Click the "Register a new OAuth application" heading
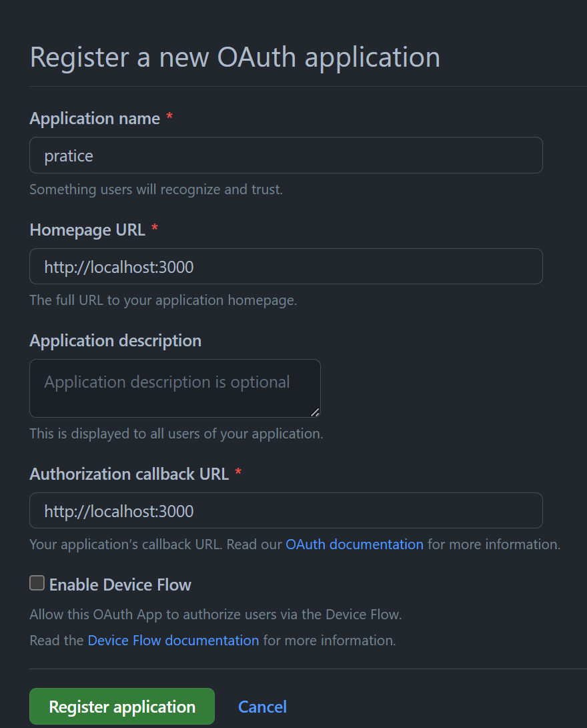Viewport: 587px width, 728px height. pyautogui.click(x=235, y=57)
